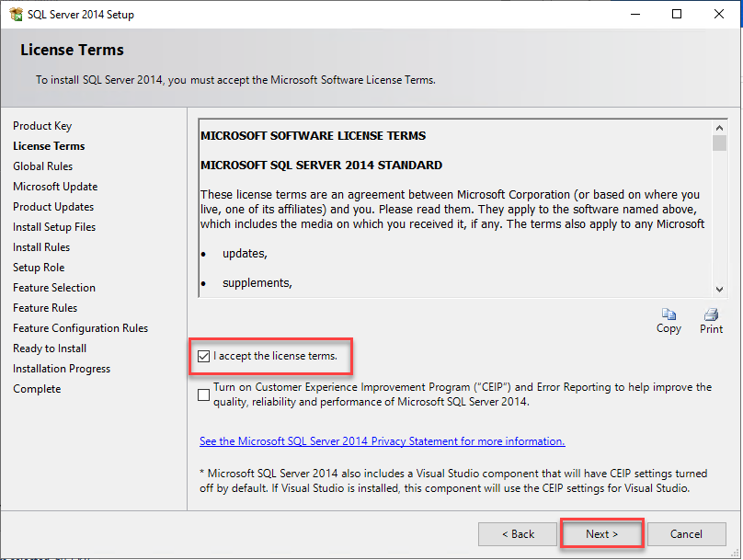Select the Global Rules step
Screen dimensions: 743x560
42,166
